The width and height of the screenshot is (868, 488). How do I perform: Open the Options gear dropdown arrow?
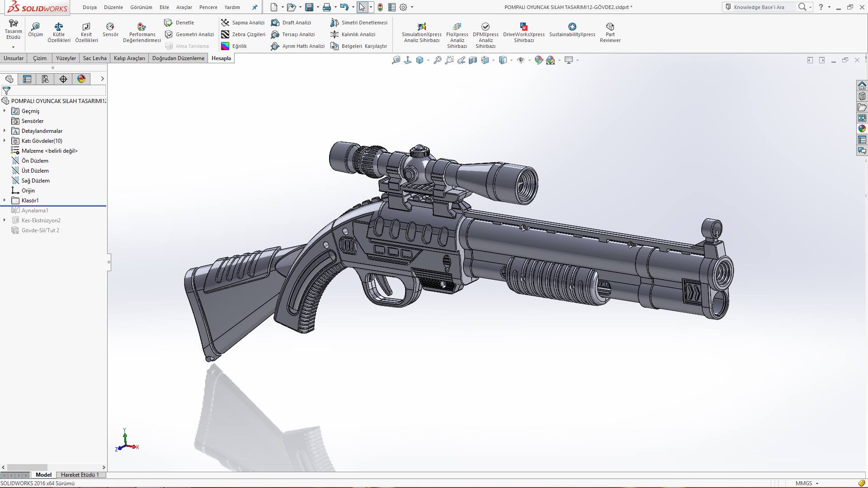tap(412, 7)
